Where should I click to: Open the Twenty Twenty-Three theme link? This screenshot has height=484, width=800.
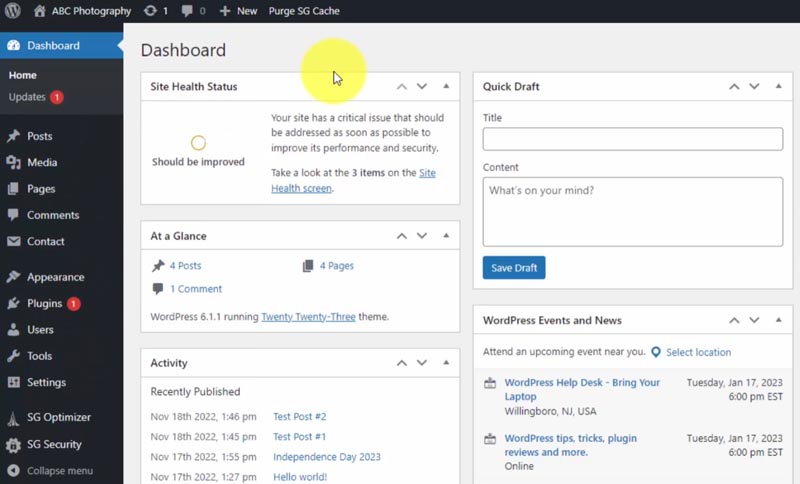pos(308,317)
